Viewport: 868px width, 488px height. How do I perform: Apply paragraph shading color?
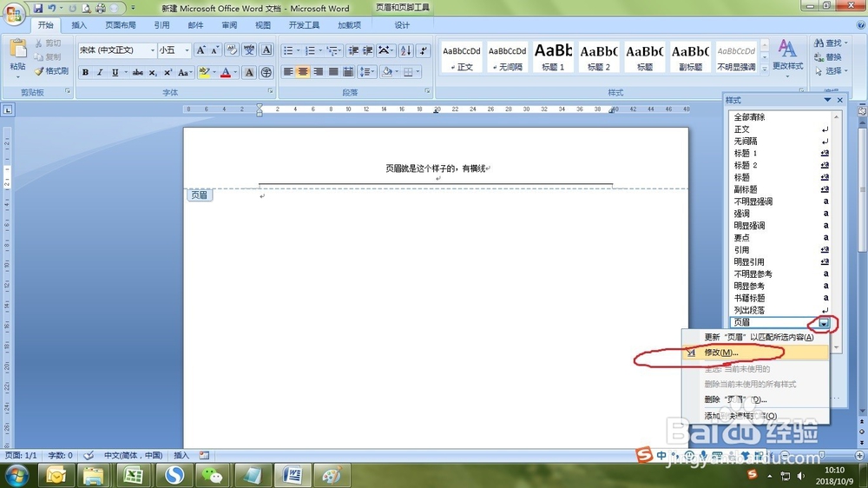tap(387, 72)
